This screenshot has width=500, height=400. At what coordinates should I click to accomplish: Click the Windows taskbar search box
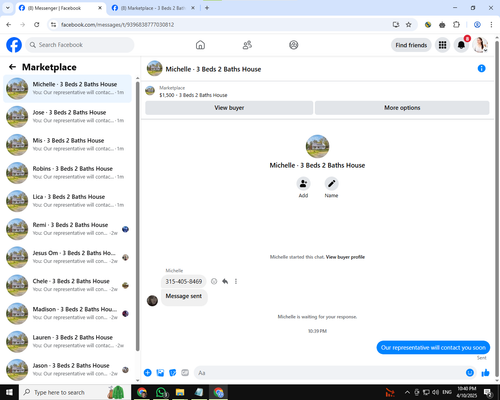coord(74,392)
